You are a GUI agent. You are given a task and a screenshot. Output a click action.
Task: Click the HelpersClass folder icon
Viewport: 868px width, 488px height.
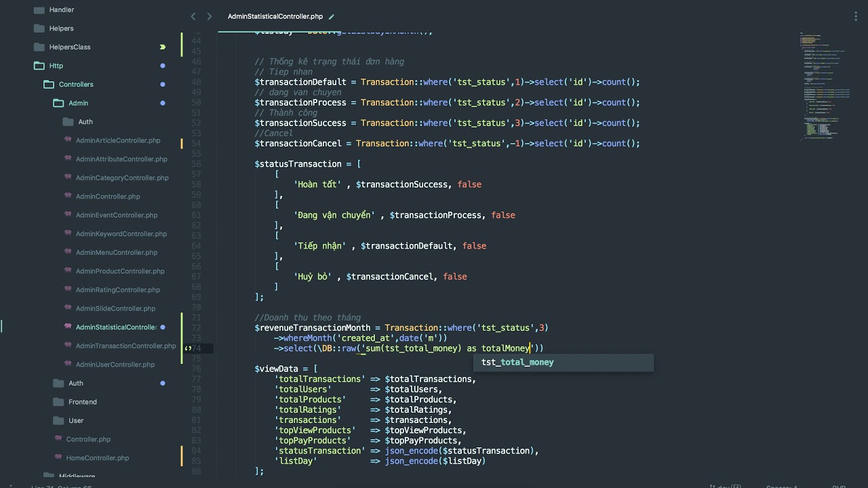point(39,47)
